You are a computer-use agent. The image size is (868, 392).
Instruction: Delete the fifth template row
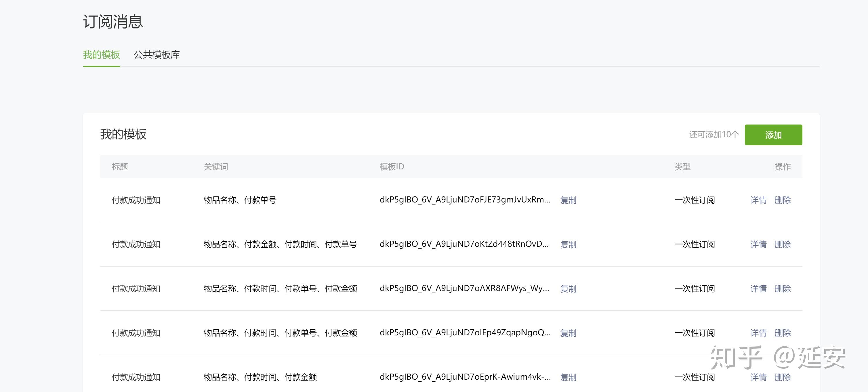coord(783,377)
